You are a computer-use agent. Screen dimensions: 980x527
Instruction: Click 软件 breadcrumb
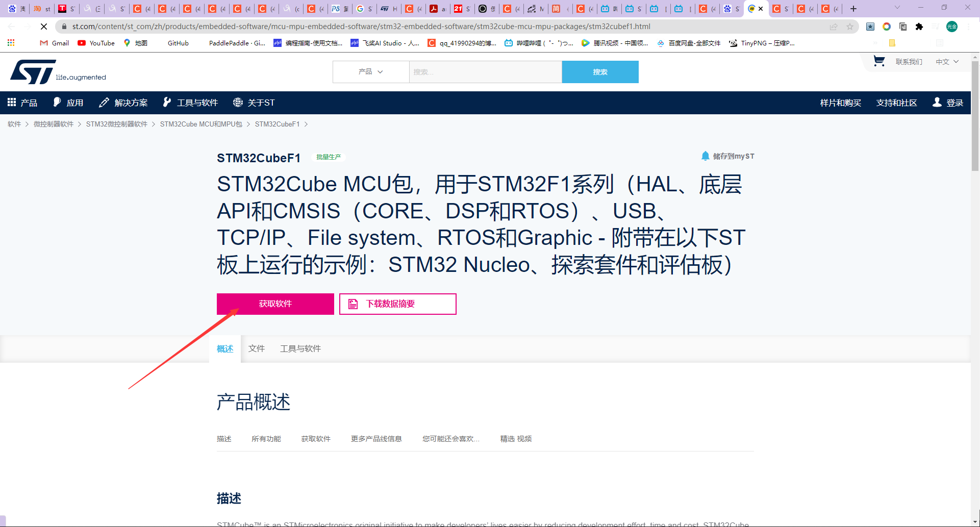(x=14, y=124)
